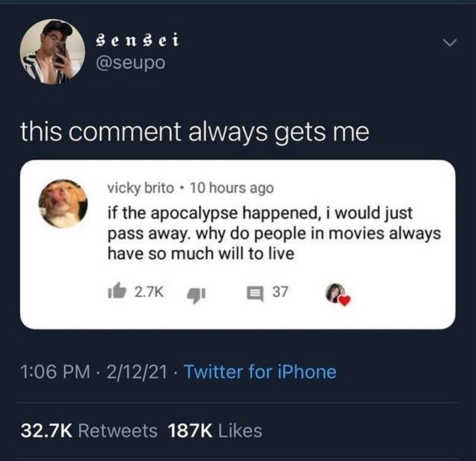
Task: Open the Twitter for iPhone link
Action: tap(260, 372)
